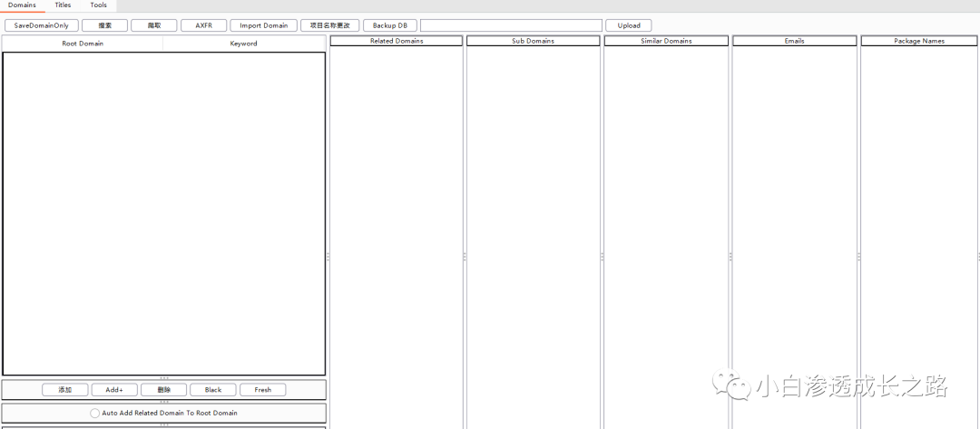
Task: Select the Emails panel header
Action: tap(794, 41)
